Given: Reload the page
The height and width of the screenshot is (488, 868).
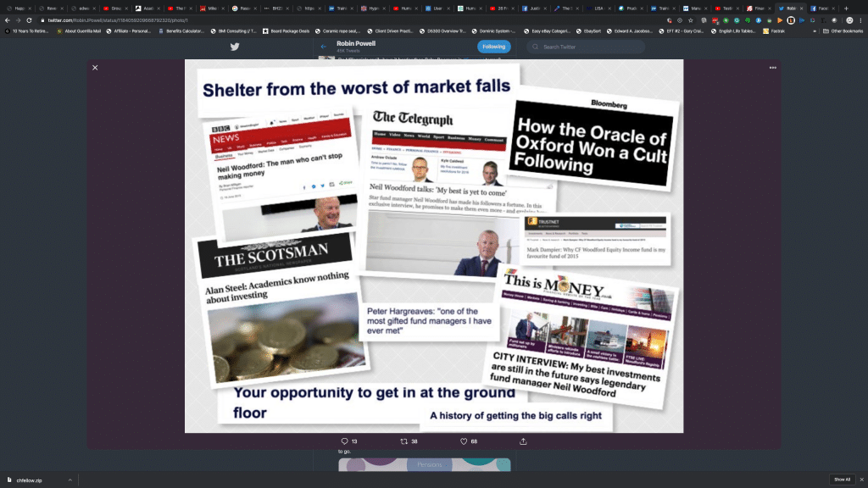Looking at the screenshot, I should [30, 20].
